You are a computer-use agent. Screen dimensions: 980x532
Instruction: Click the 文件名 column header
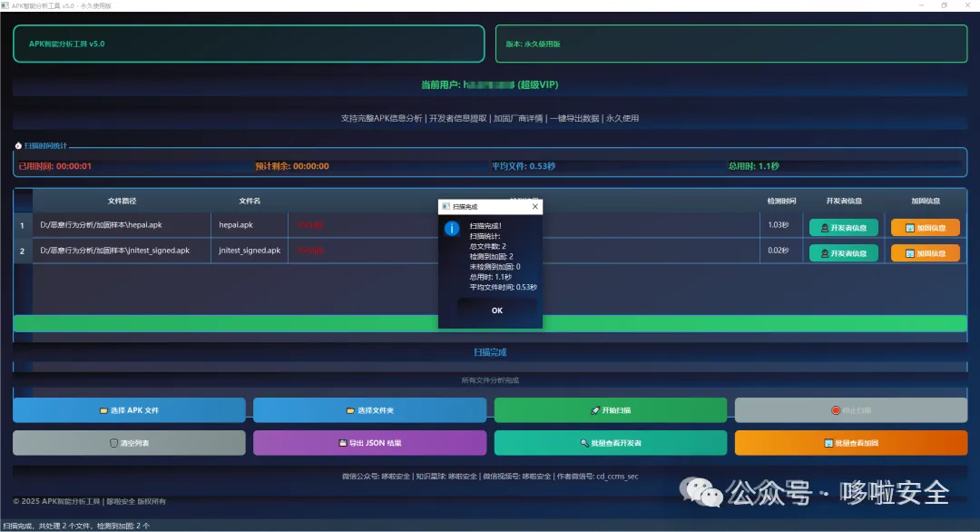click(250, 201)
